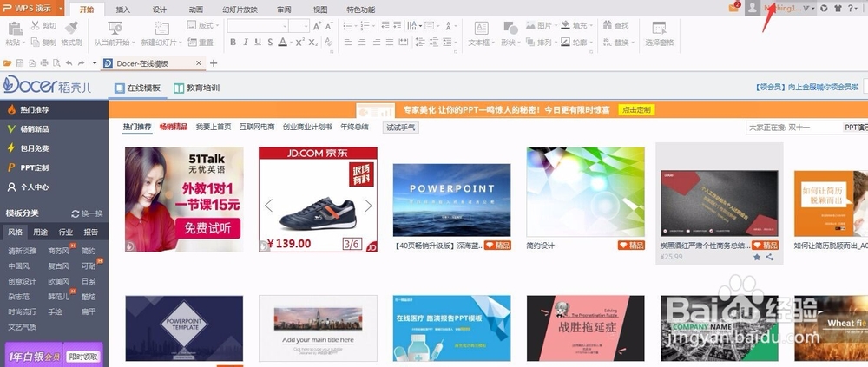Close the Docer-在线模板 tab
Screen dimensions: 868x367
pos(199,63)
